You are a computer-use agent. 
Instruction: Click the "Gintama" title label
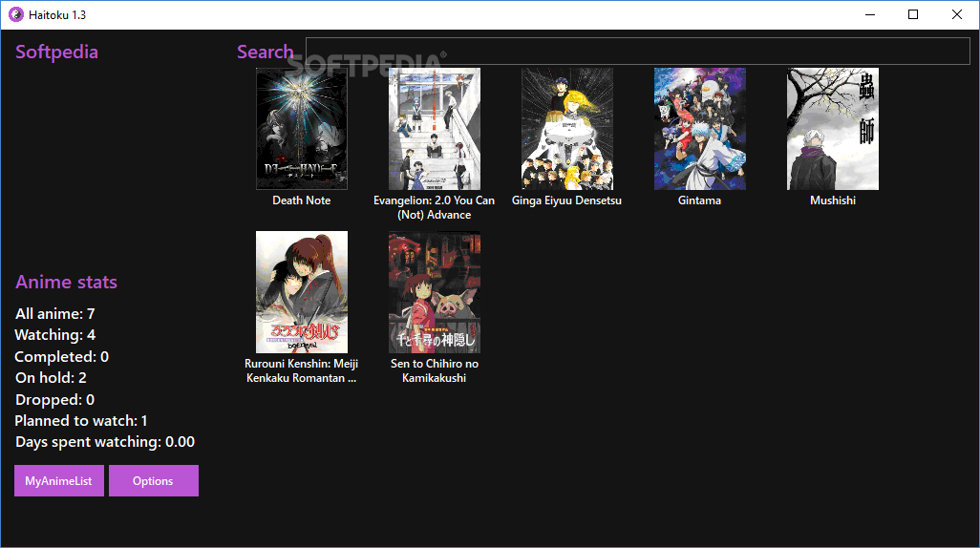(x=699, y=200)
